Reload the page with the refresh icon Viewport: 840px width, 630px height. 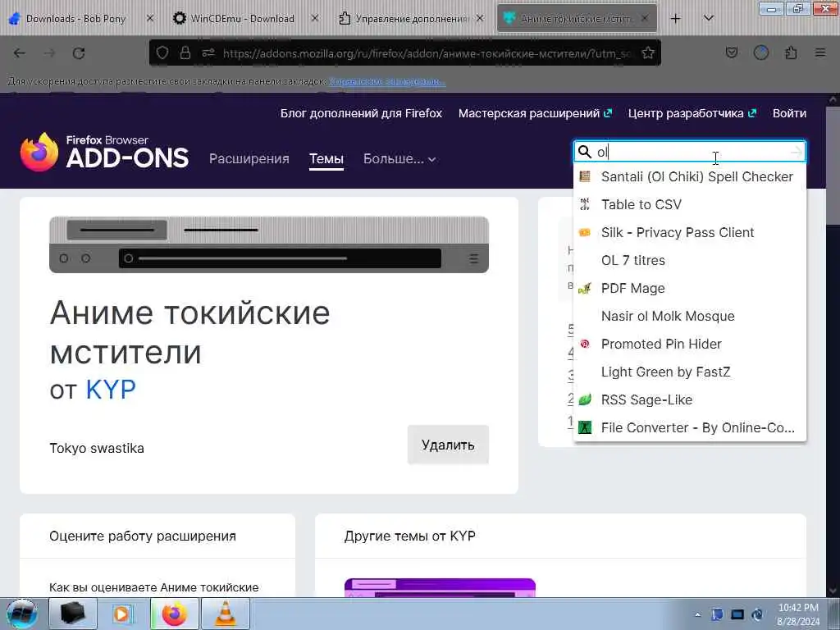tap(79, 53)
